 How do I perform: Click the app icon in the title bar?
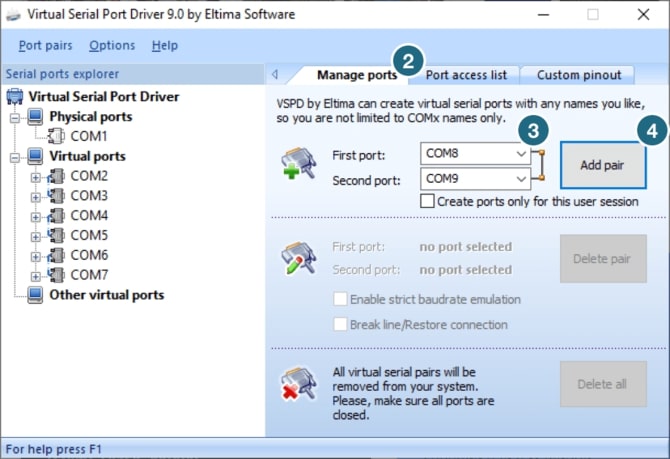tap(13, 15)
